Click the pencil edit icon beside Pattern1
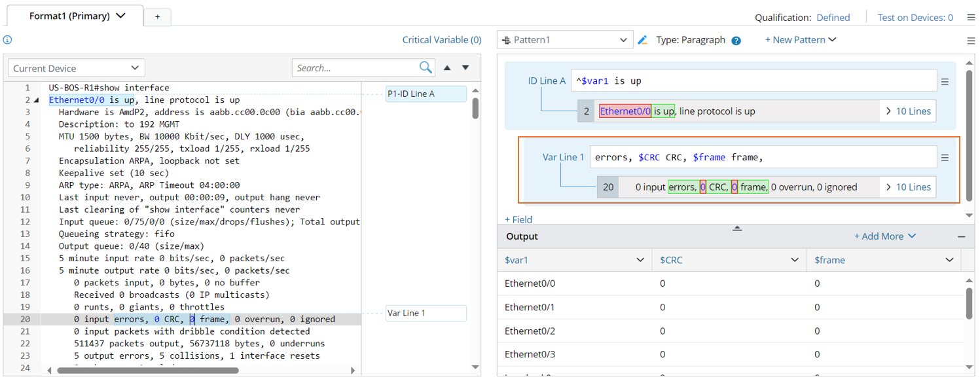Viewport: 980px width, 381px height. point(643,40)
